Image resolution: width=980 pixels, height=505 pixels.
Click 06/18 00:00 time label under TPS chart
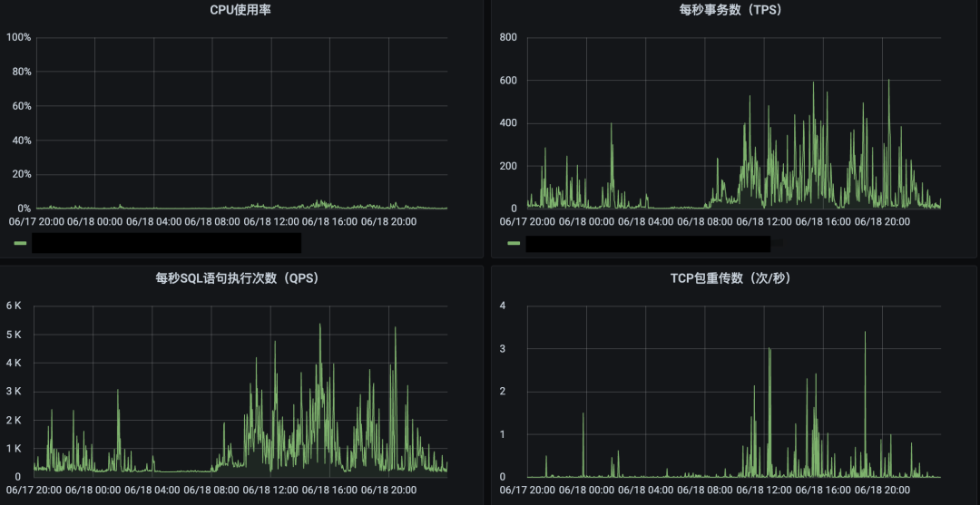click(x=587, y=221)
